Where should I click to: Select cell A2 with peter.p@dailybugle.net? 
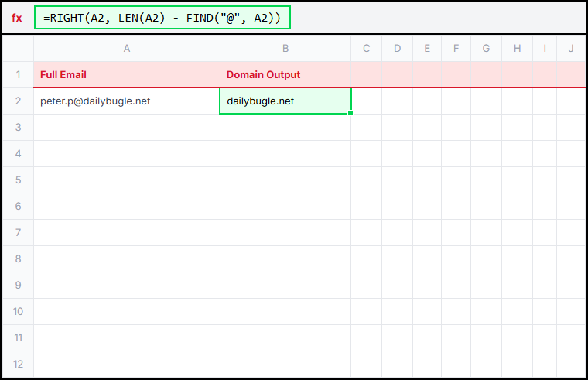pyautogui.click(x=127, y=101)
